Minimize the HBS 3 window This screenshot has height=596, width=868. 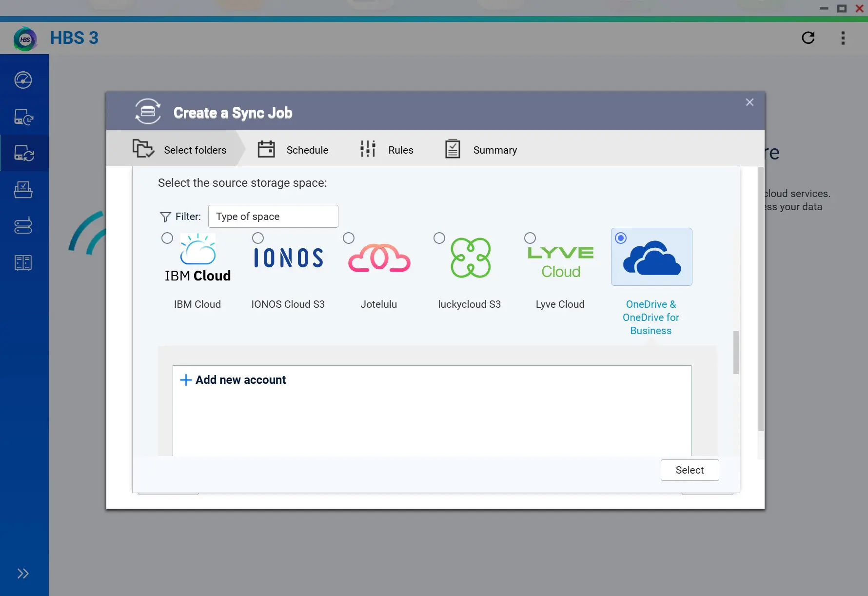click(824, 8)
